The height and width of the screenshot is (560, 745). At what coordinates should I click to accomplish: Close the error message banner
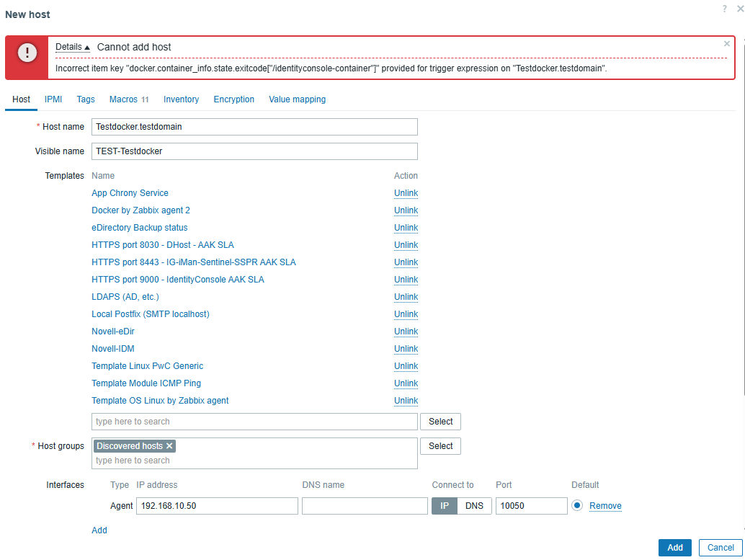726,44
